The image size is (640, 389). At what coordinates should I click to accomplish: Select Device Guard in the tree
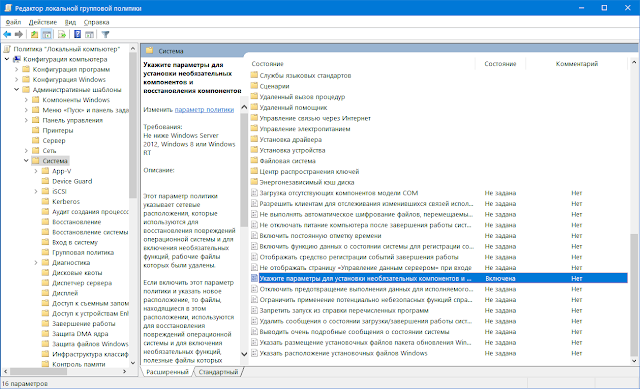coord(72,181)
